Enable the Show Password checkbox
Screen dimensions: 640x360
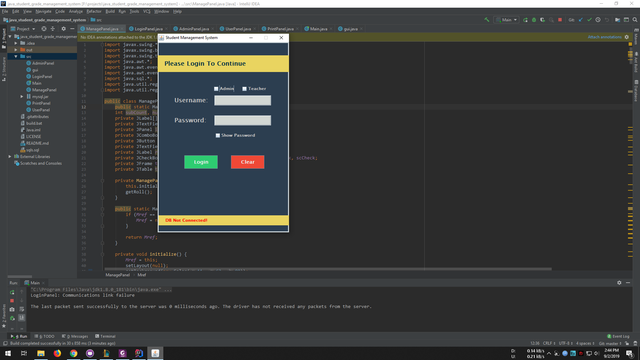coord(218,135)
